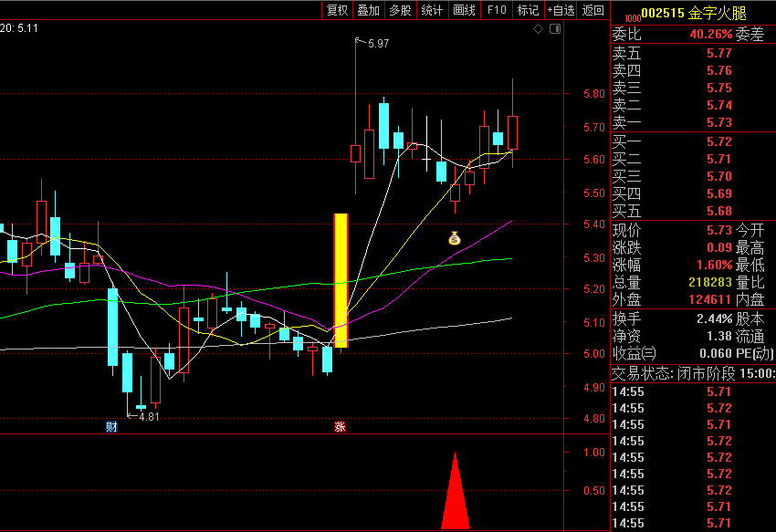The height and width of the screenshot is (532, 776).
Task: Click the 5.80 price axis label
Action: 594,93
